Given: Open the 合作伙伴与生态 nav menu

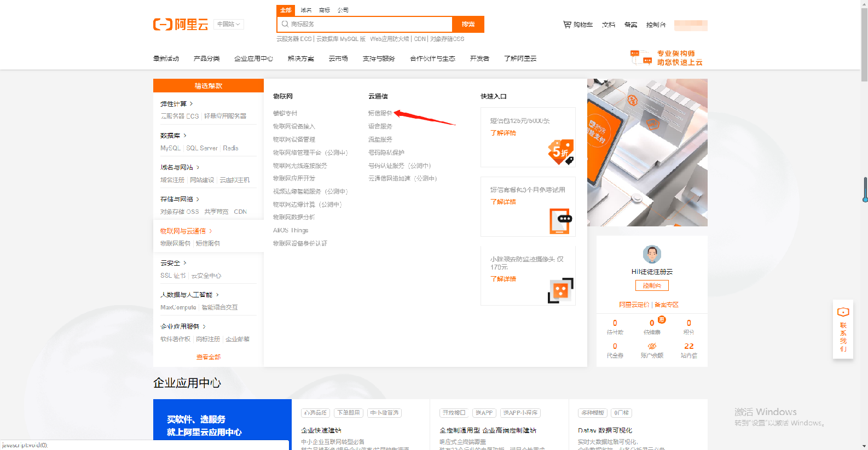Looking at the screenshot, I should 432,59.
